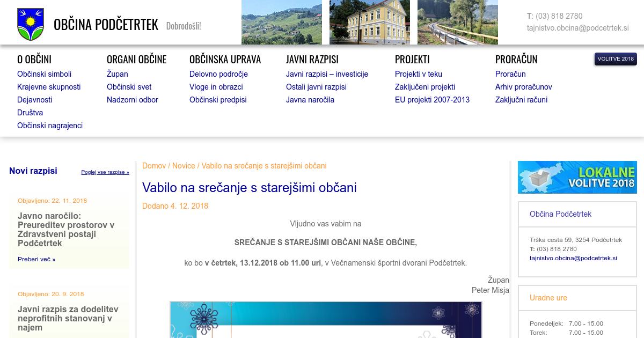The width and height of the screenshot is (644, 338).
Task: Click the yellow building header photo
Action: click(369, 22)
